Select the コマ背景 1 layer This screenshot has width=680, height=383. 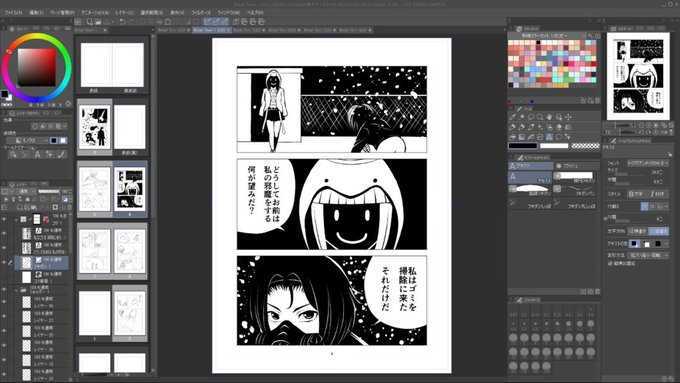pyautogui.click(x=42, y=277)
